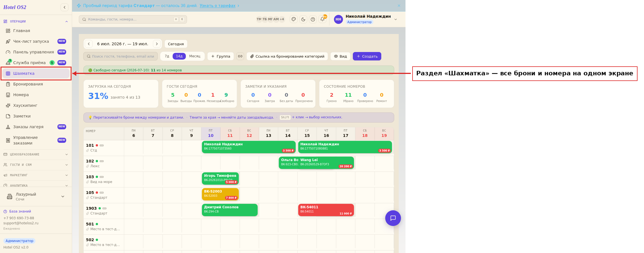Viewport: 644px width, 253px height.
Task: Open the color palette theme icon
Action: click(294, 19)
